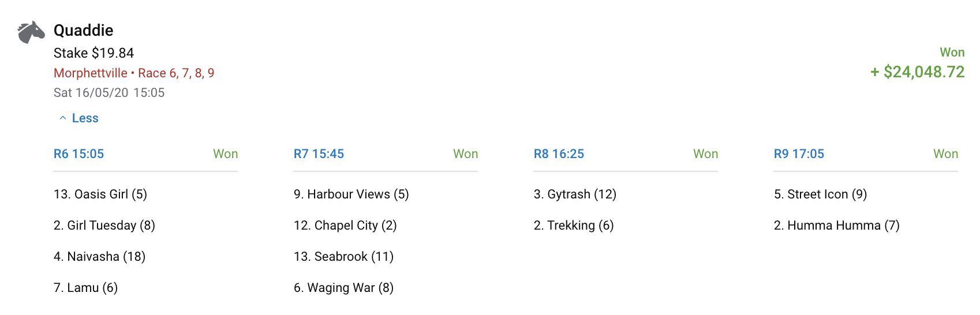Viewport: 980px width, 315px height.
Task: Collapse details with the Less chevron
Action: [x=63, y=118]
